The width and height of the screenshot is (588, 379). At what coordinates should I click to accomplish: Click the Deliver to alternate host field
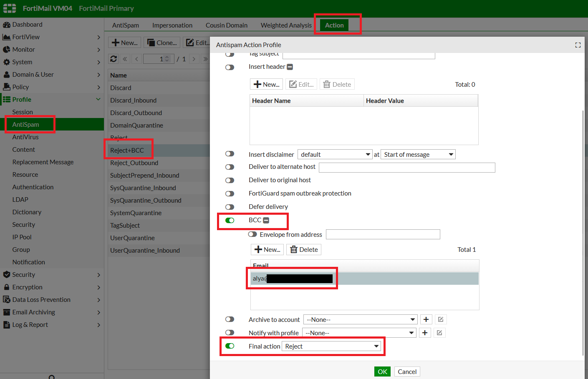[x=407, y=168]
